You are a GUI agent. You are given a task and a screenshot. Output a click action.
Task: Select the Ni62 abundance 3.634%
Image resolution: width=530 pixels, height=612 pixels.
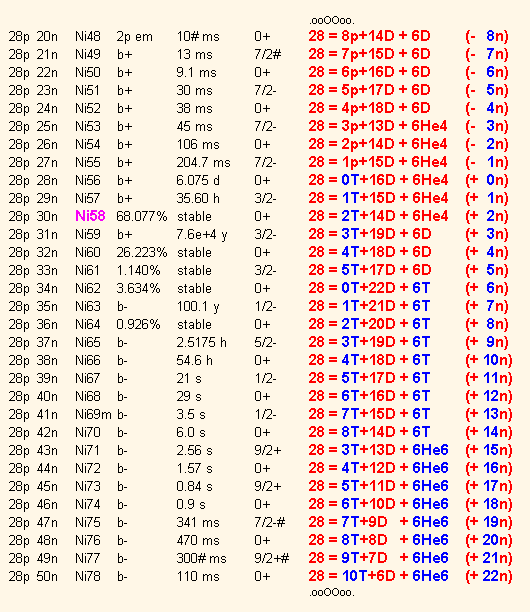pyautogui.click(x=138, y=288)
